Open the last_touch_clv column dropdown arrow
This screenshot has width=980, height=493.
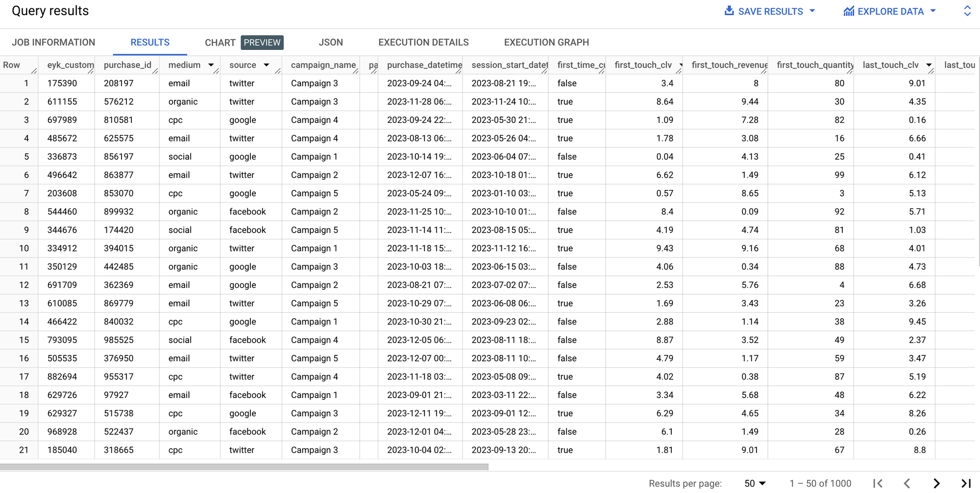[x=929, y=65]
